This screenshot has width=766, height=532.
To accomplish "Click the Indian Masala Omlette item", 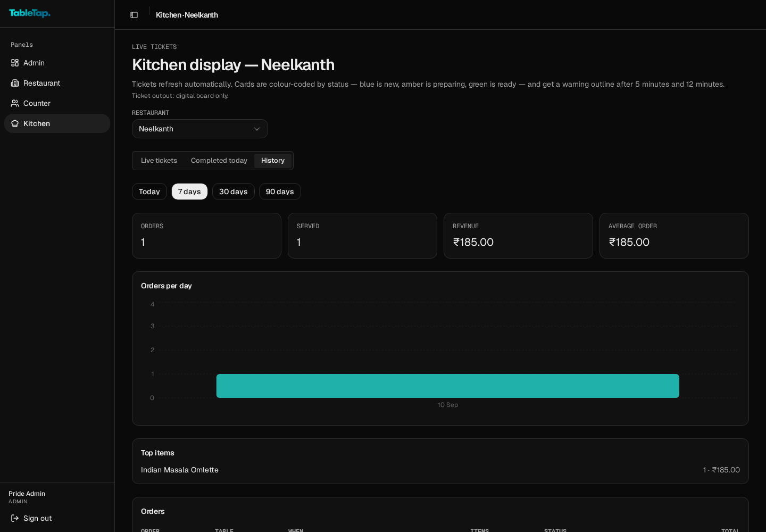I will coord(180,470).
